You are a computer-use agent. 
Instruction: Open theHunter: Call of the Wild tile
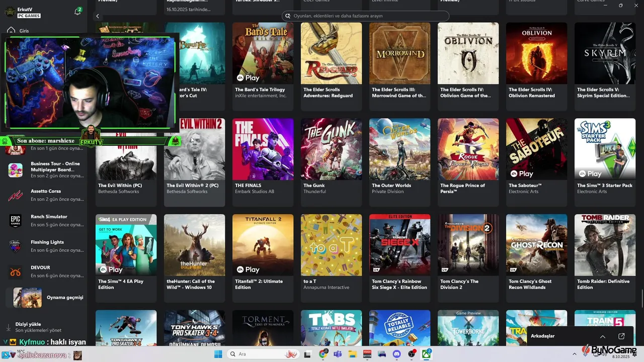(194, 258)
